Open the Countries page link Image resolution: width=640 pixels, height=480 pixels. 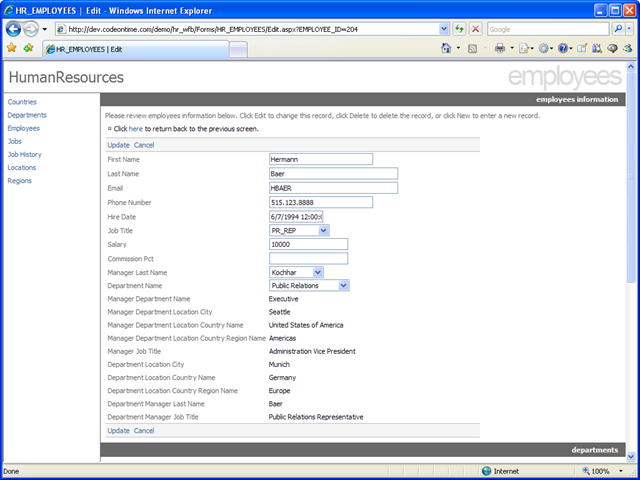(22, 102)
